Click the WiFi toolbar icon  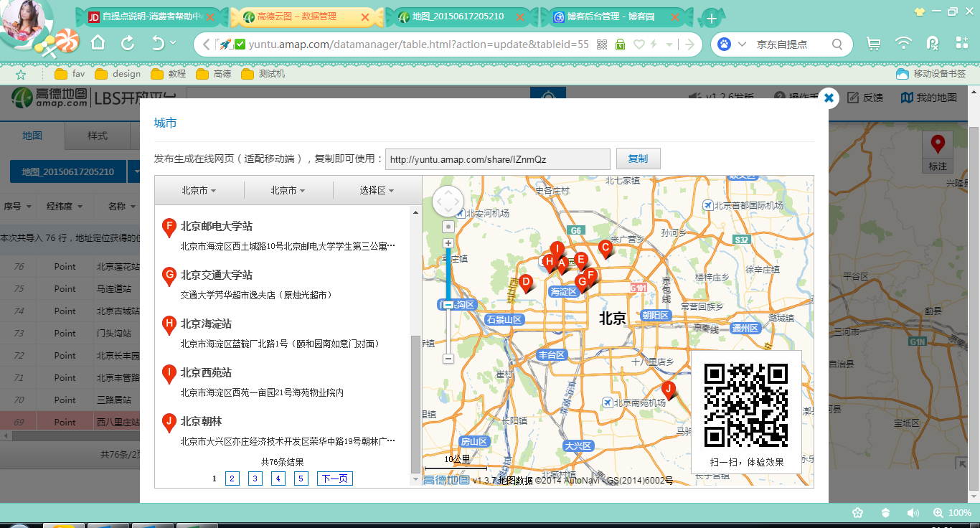coord(903,44)
